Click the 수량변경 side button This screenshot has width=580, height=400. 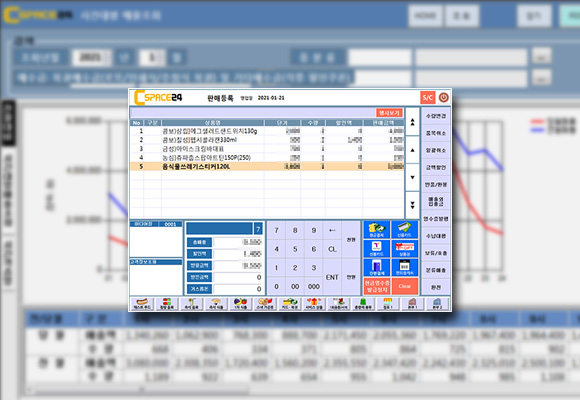pos(436,116)
